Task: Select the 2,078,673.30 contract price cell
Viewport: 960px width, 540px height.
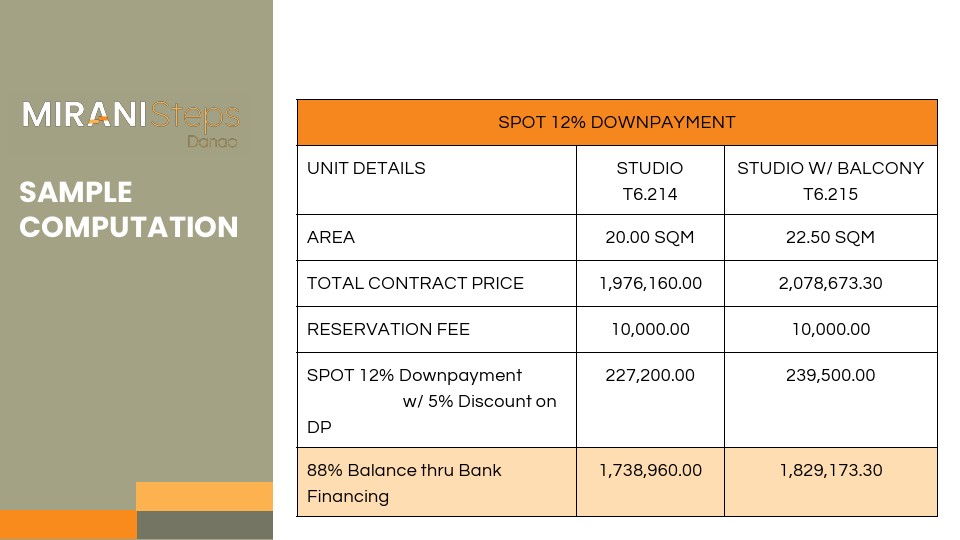Action: (830, 284)
